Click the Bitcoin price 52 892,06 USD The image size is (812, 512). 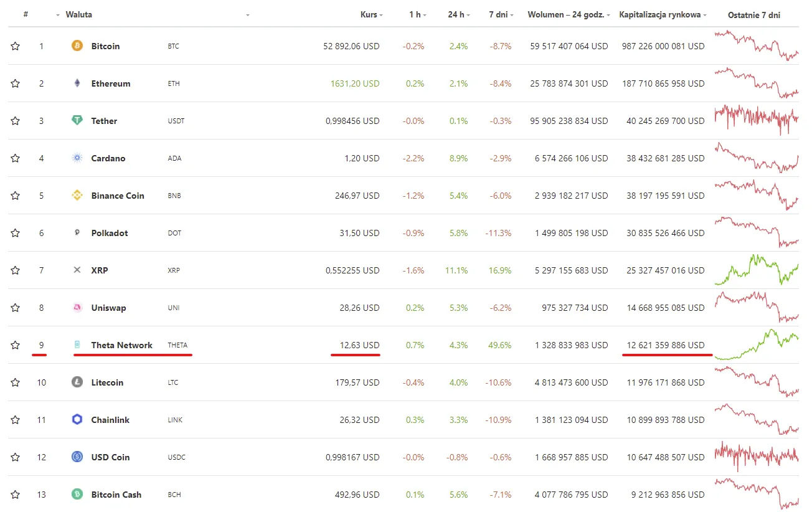(351, 46)
